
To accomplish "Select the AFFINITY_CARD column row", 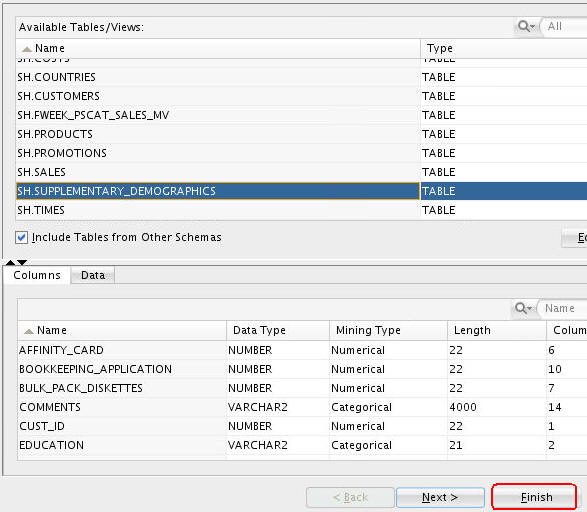I will click(302, 350).
